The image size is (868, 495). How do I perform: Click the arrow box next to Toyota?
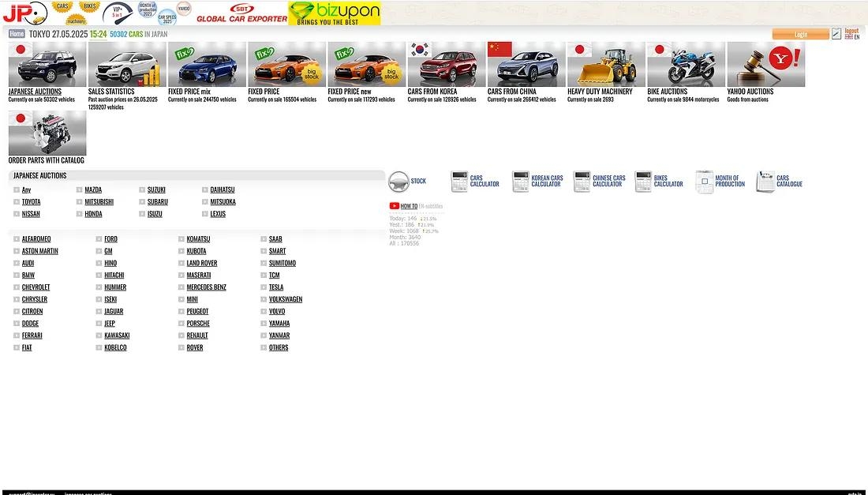pos(17,202)
